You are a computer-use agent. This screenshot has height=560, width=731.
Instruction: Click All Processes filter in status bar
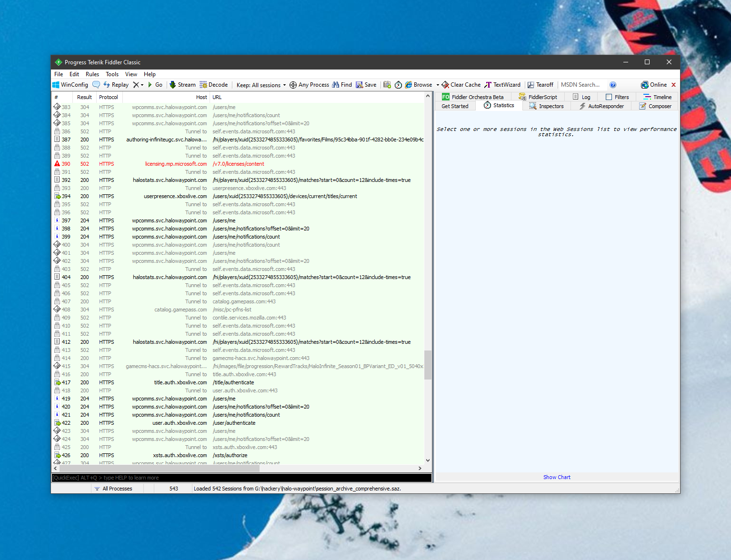(113, 489)
